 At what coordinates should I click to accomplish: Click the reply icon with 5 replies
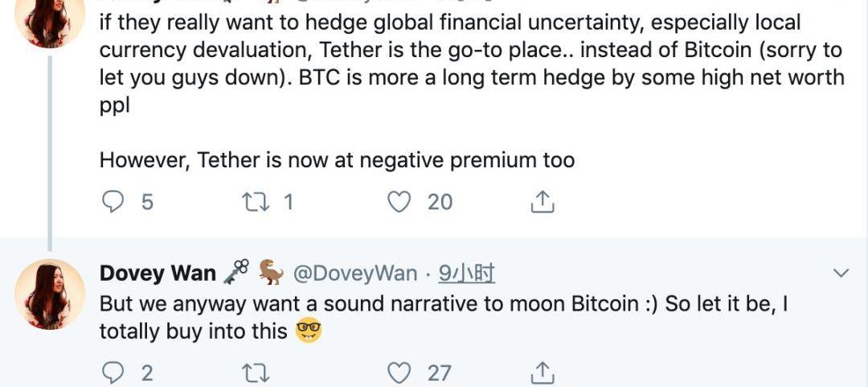(x=113, y=201)
